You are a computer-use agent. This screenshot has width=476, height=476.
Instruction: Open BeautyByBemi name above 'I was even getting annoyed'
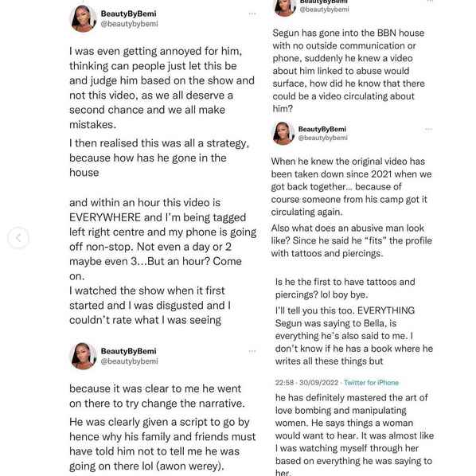pyautogui.click(x=128, y=14)
